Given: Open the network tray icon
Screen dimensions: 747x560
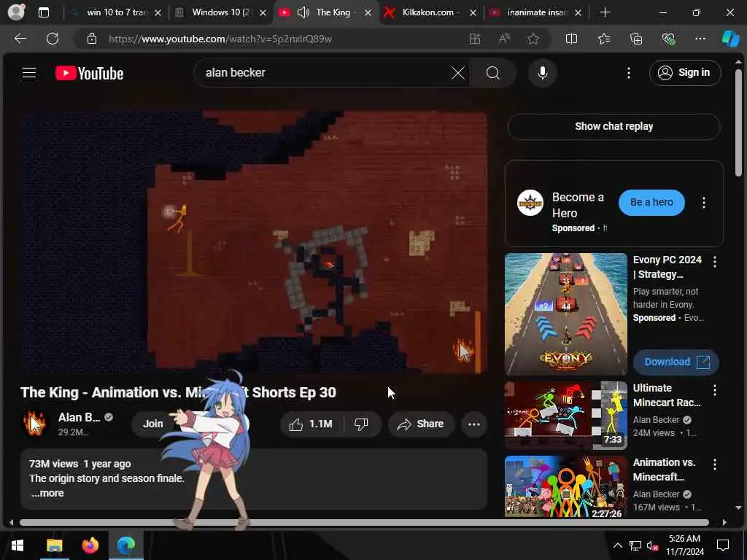Looking at the screenshot, I should click(635, 545).
